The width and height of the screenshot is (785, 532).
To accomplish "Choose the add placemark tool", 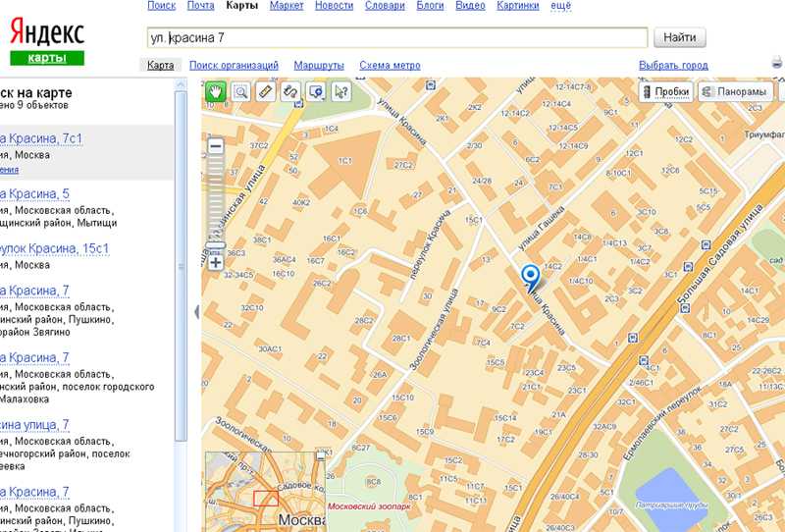I will (x=316, y=91).
